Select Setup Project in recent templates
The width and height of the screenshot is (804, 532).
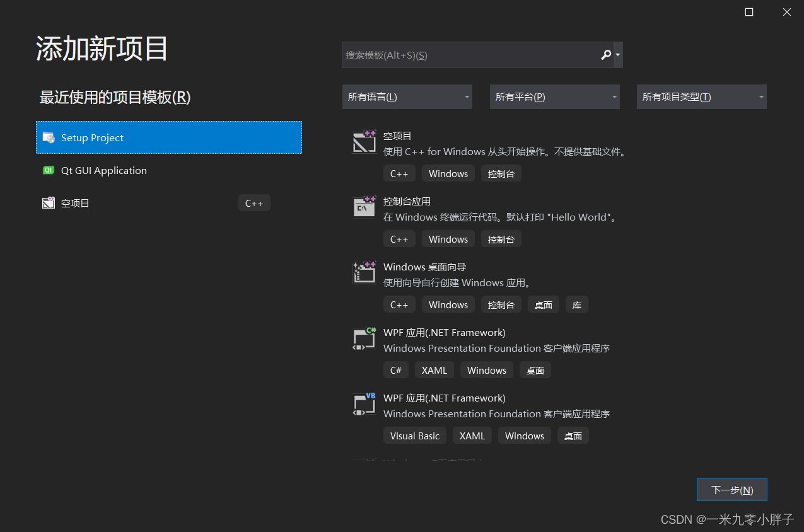click(x=169, y=137)
